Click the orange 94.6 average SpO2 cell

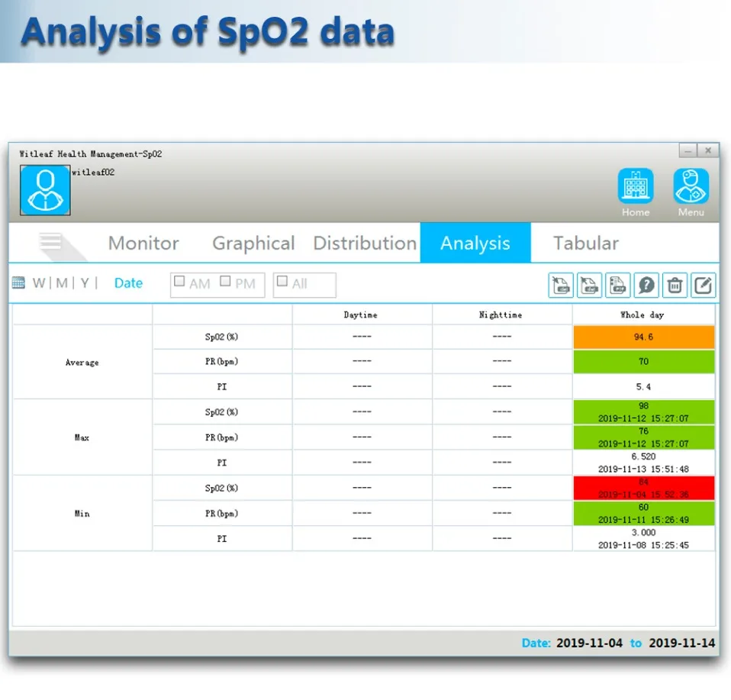[644, 337]
